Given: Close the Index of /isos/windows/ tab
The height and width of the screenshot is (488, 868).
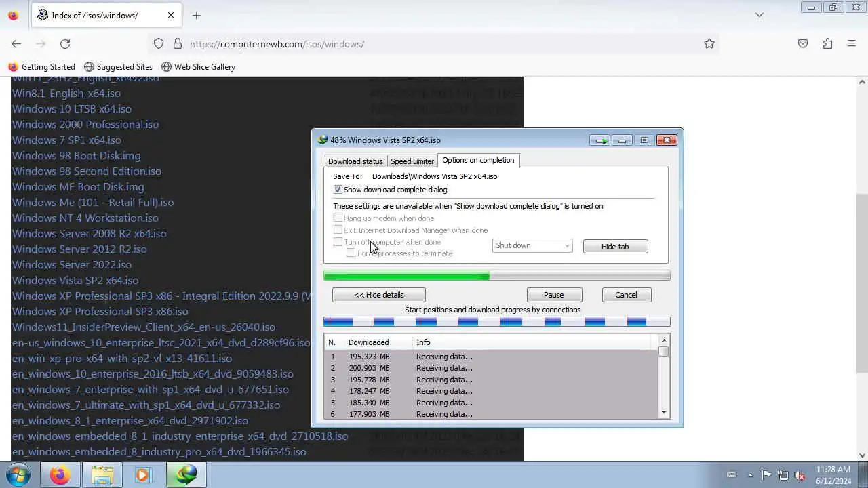Looking at the screenshot, I should (x=171, y=15).
